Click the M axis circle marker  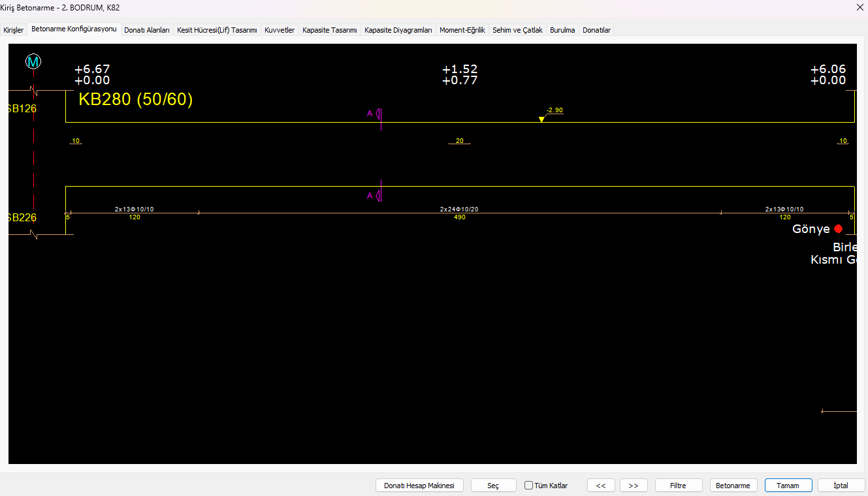(x=33, y=62)
